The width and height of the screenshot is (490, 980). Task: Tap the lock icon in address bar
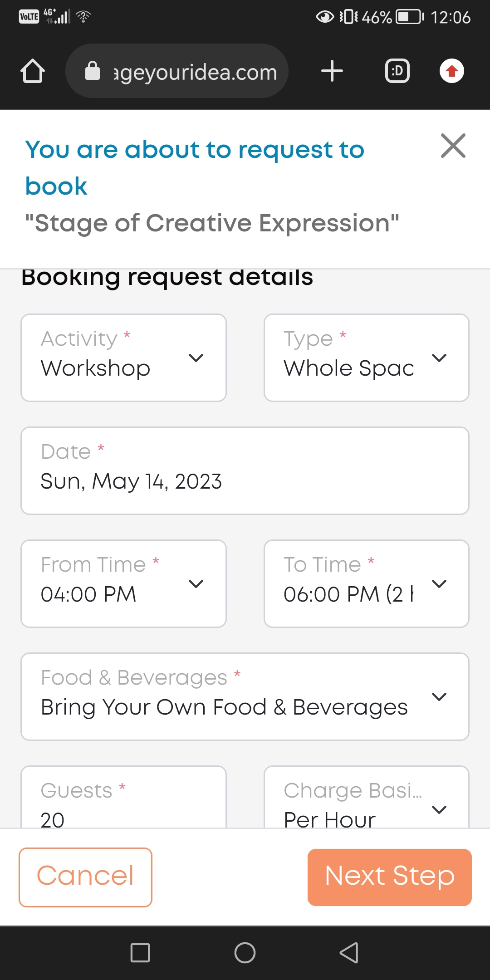coord(93,71)
